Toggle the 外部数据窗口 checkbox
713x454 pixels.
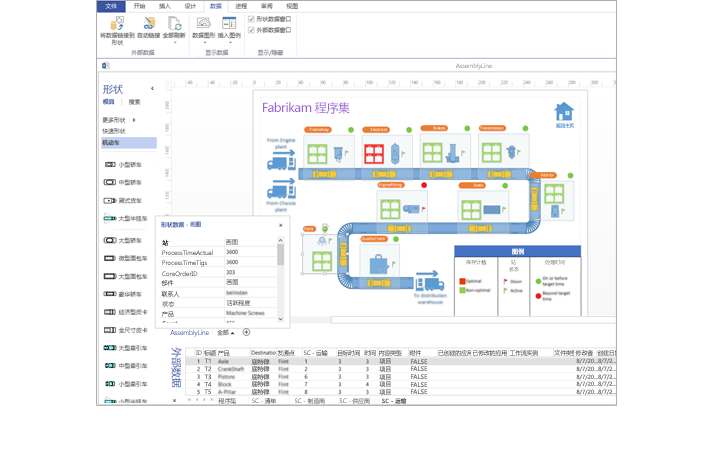pos(251,30)
